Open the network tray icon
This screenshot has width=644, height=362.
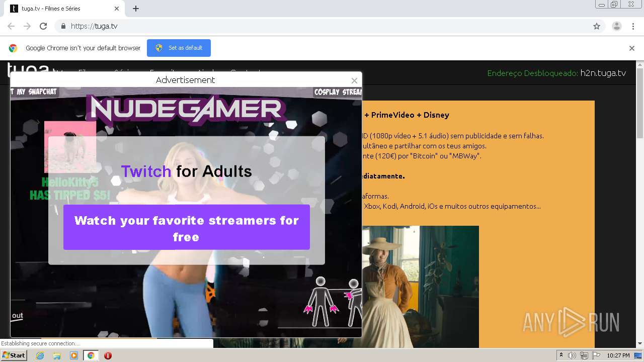[x=584, y=355]
